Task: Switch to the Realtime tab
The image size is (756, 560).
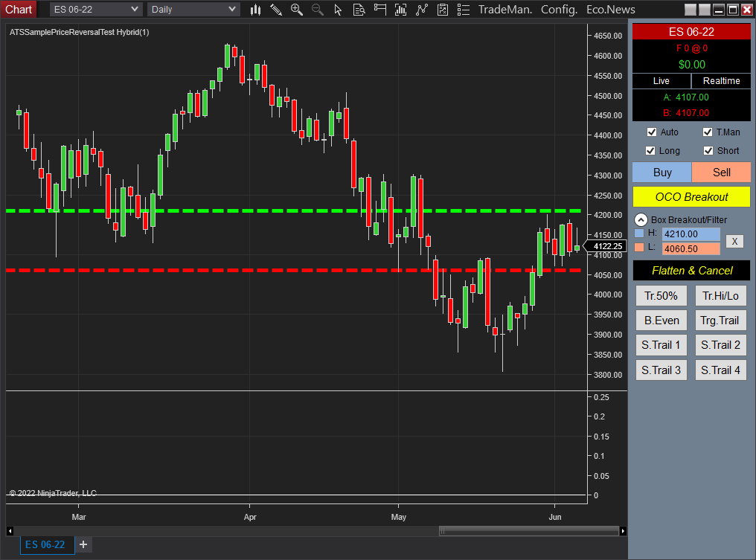Action: click(721, 81)
